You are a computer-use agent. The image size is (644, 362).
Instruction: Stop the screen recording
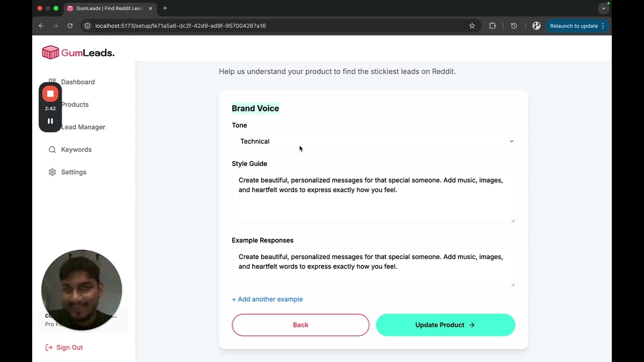pos(50,94)
